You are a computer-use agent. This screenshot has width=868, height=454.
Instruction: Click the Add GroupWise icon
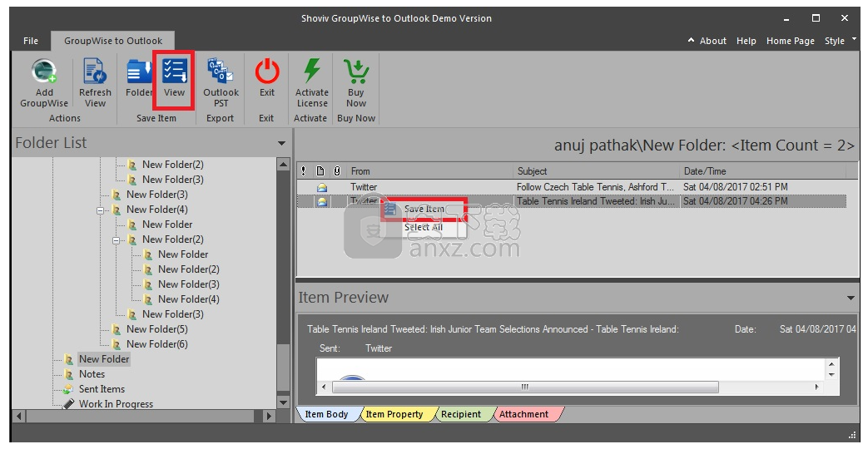(44, 72)
